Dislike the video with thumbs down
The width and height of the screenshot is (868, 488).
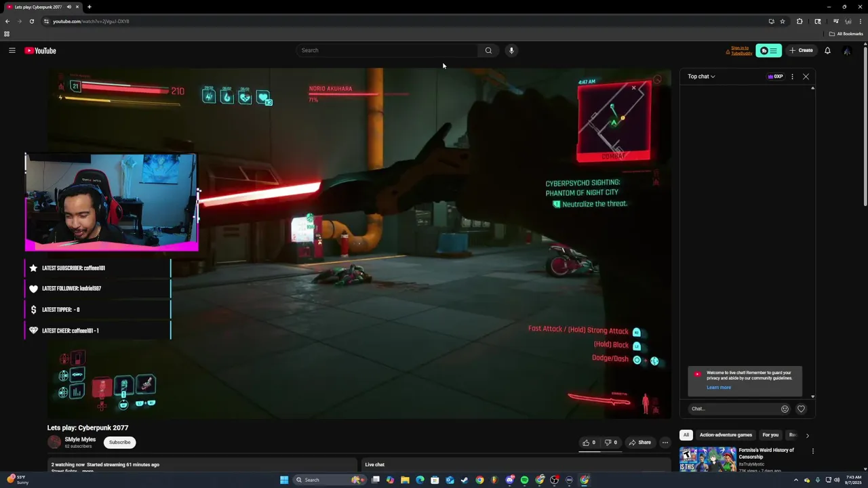click(611, 443)
